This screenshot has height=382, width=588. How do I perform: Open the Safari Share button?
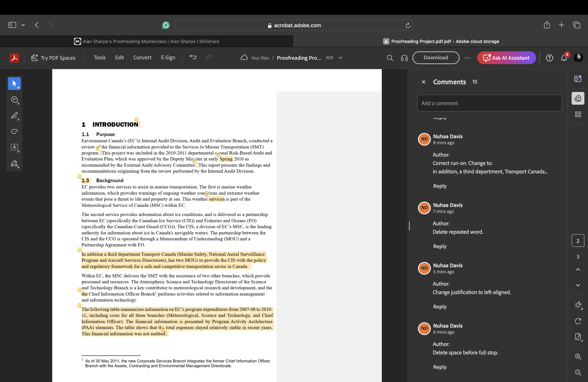547,25
